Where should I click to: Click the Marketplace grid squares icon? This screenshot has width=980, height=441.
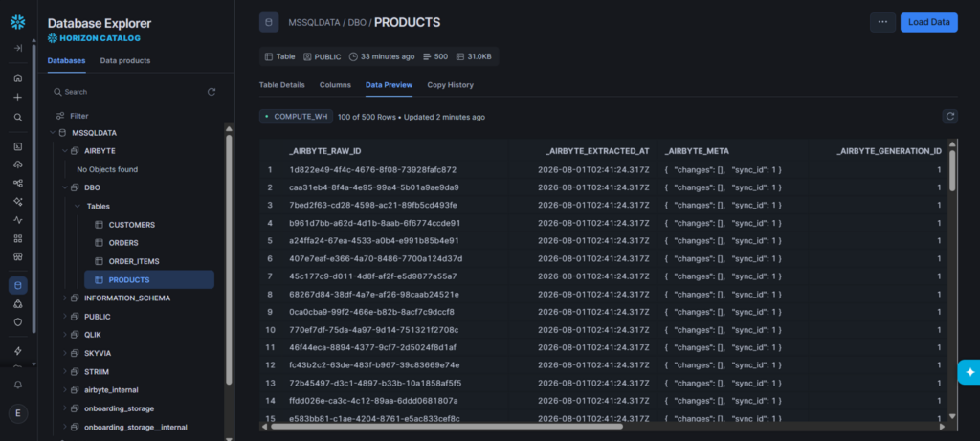[17, 238]
